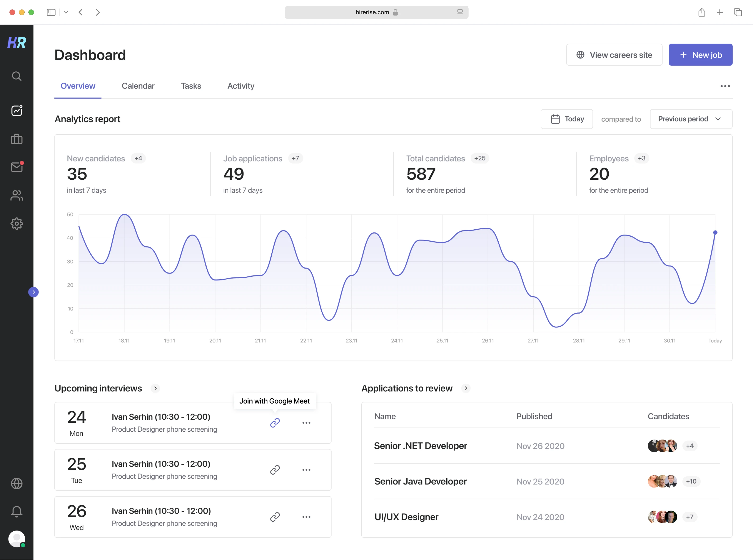Open the Senior Java Developer application row
This screenshot has height=560, width=753.
point(420,481)
